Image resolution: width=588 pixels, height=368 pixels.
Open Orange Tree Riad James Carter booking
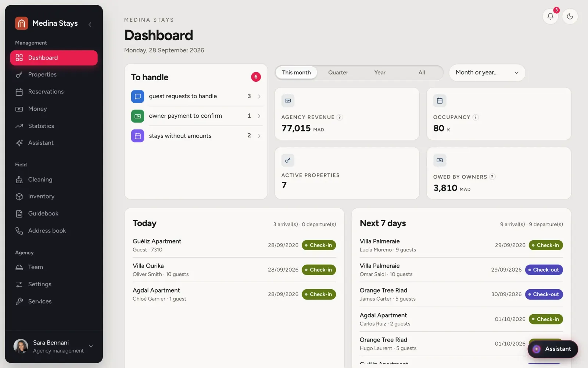pyautogui.click(x=461, y=294)
